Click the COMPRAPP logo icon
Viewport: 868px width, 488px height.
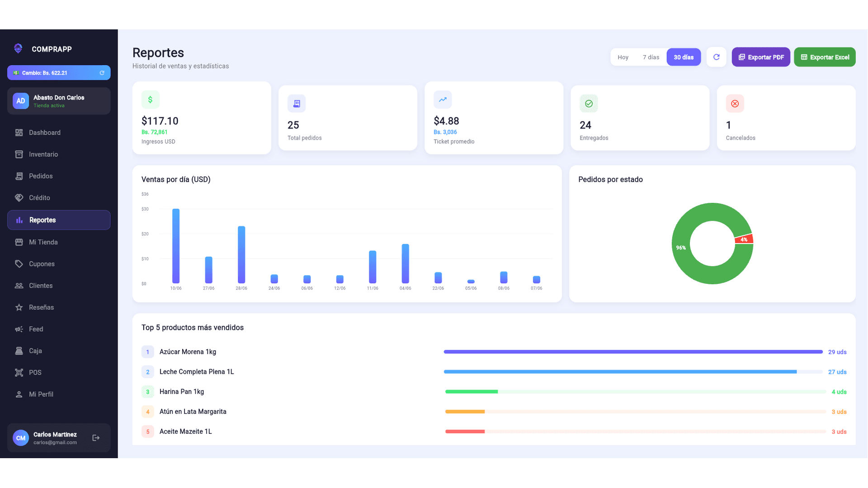tap(18, 48)
